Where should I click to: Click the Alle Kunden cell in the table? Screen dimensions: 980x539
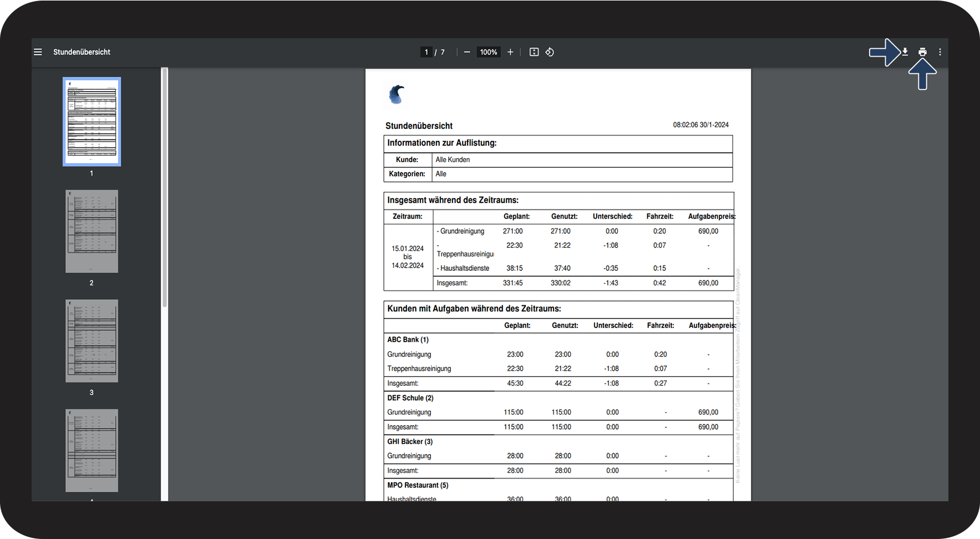pos(453,160)
